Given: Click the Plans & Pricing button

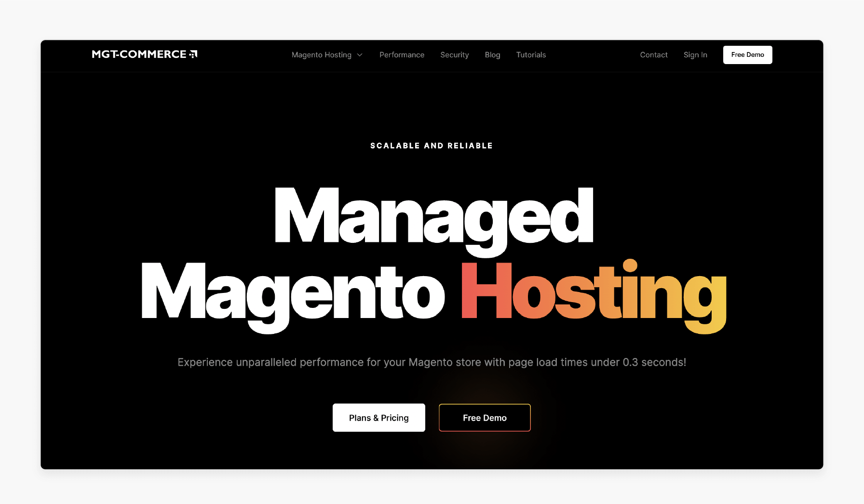Looking at the screenshot, I should pyautogui.click(x=378, y=418).
